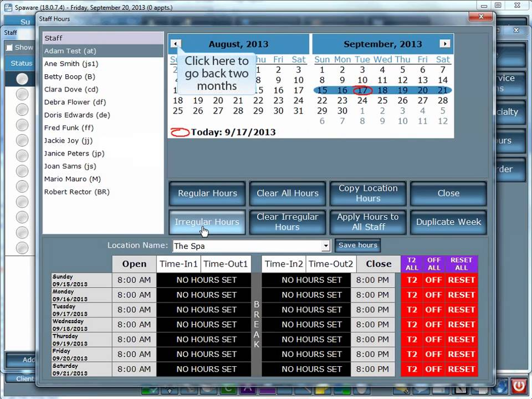532x399 pixels.
Task: Click the Su tab in the background window
Action: coord(25,22)
